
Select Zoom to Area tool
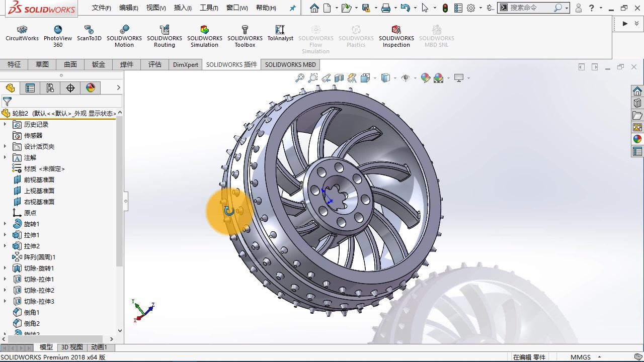pos(313,78)
